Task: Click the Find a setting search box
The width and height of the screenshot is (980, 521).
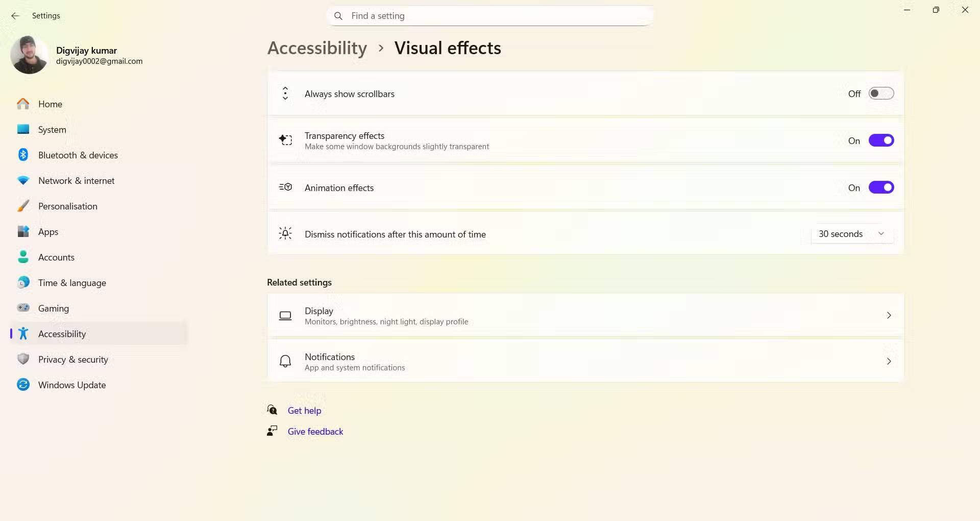Action: (x=490, y=16)
